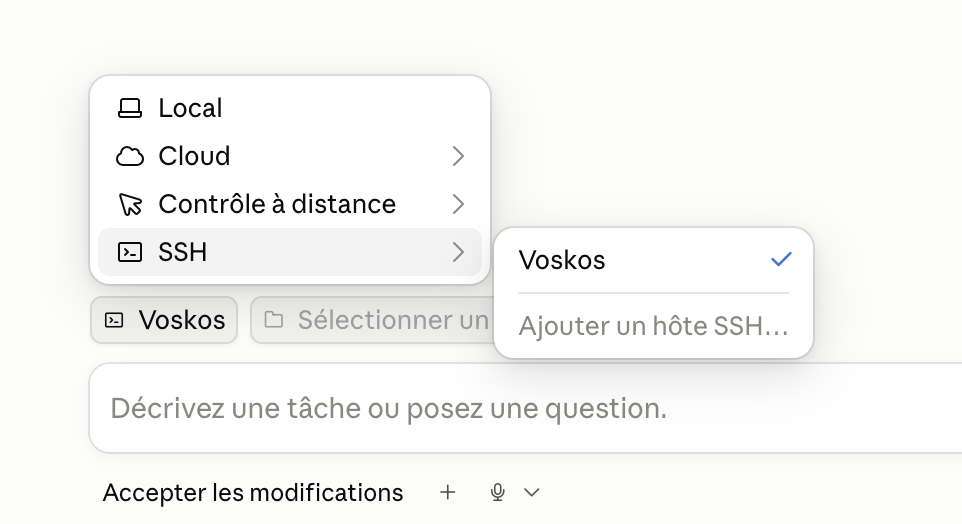Click the cursor icon for Contrôle à distance
Image resolution: width=962 pixels, height=524 pixels.
click(130, 204)
